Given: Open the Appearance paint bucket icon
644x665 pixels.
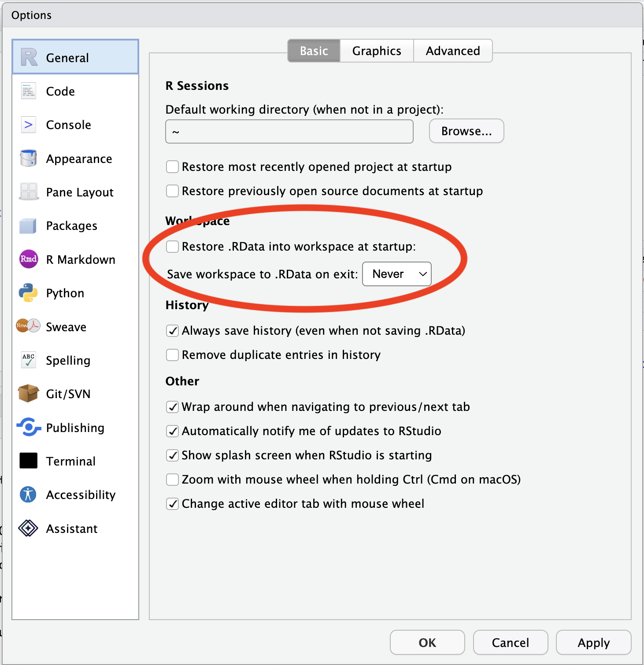Looking at the screenshot, I should coord(29,158).
